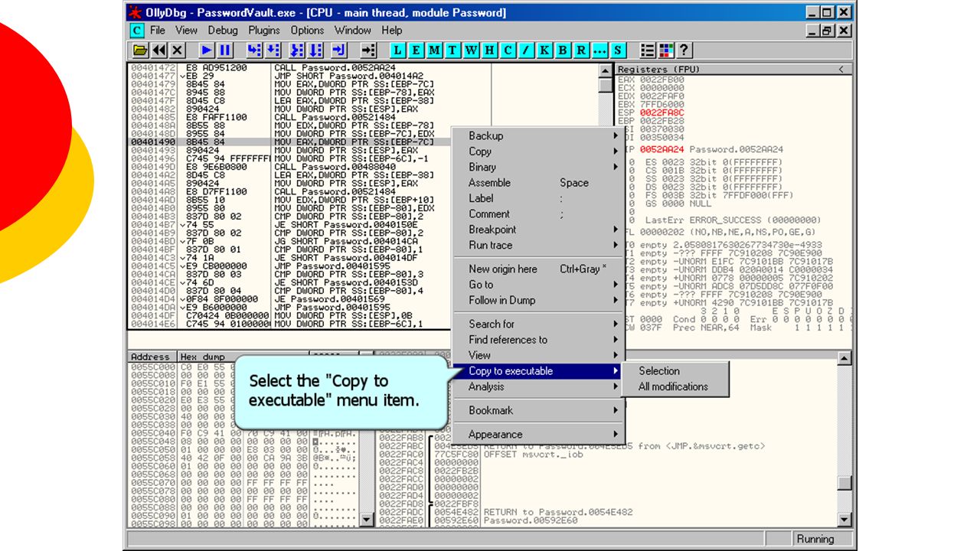Select Label in context menu

pos(539,198)
